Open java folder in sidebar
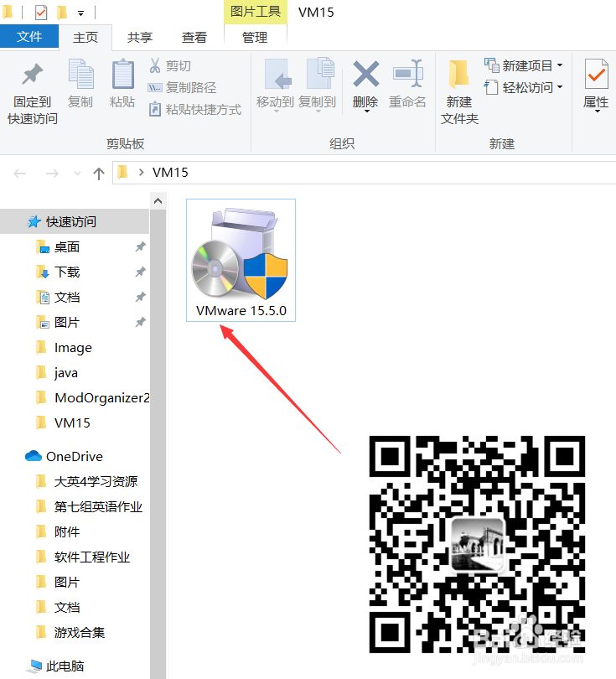 66,372
